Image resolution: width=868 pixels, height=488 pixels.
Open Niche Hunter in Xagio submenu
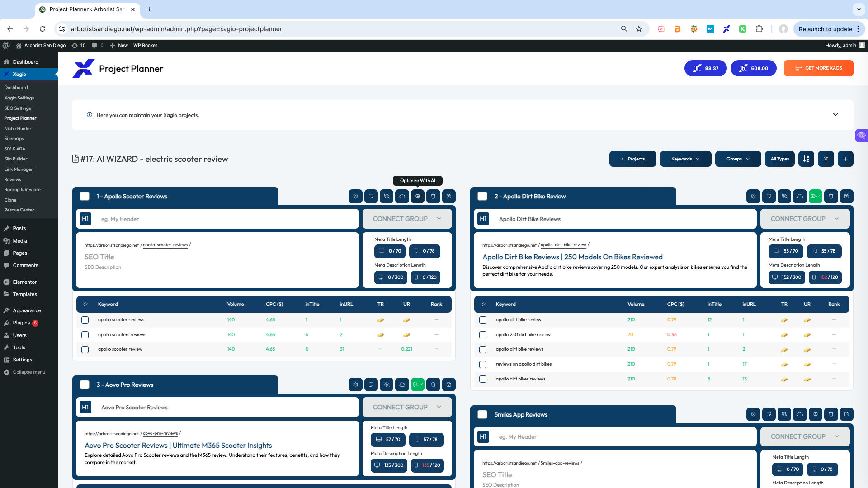click(x=18, y=128)
